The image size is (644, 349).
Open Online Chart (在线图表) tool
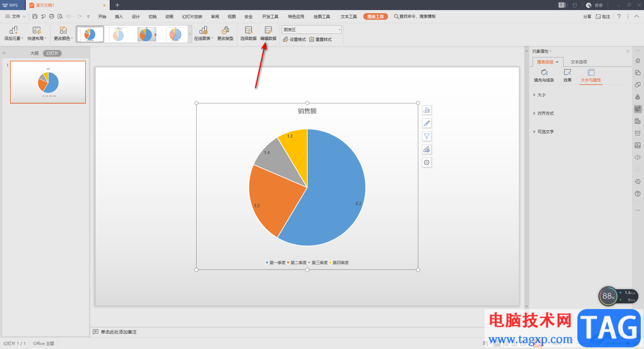pos(203,34)
